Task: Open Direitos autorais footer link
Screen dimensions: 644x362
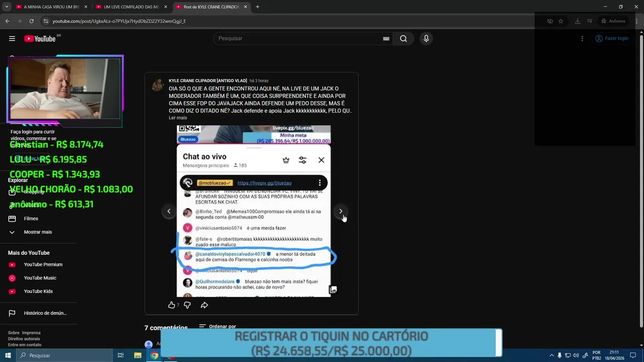Action: pos(24,339)
